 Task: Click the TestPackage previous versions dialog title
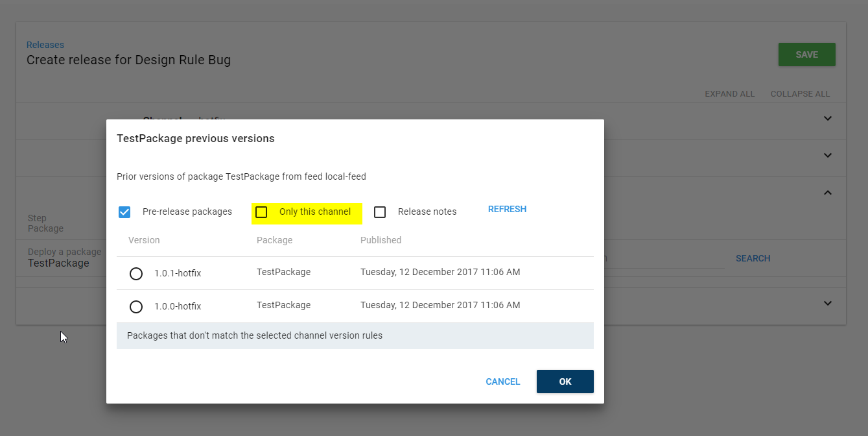196,138
